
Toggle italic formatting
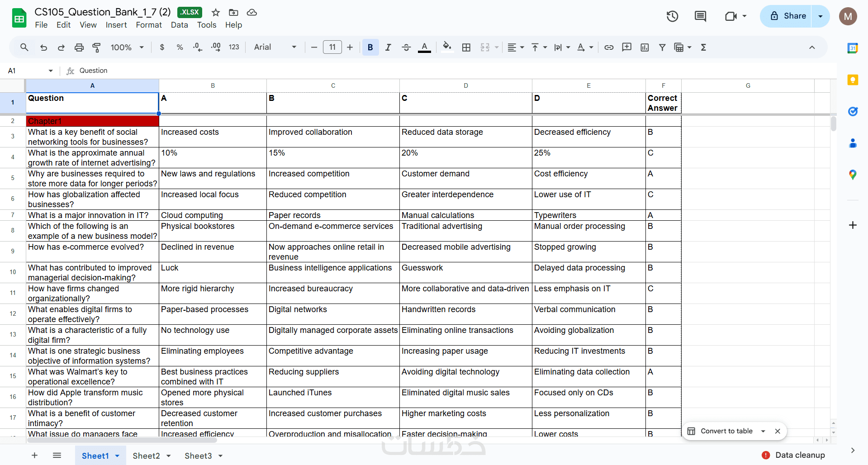click(388, 47)
